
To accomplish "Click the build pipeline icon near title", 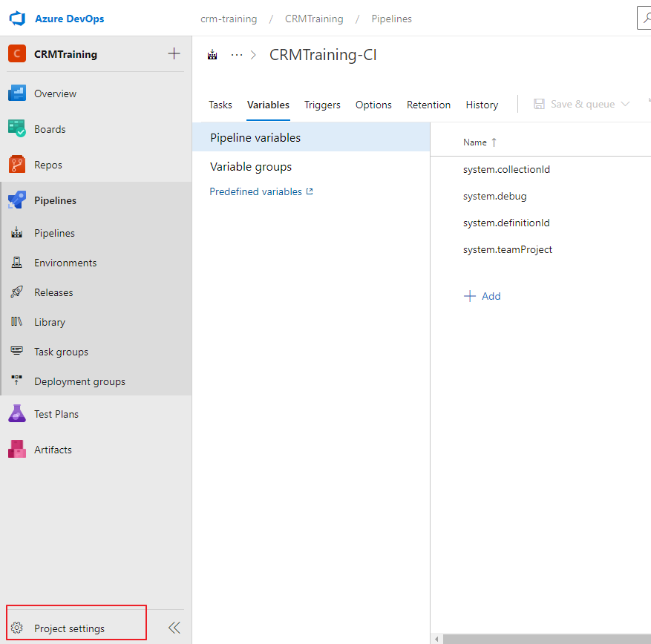I will point(212,55).
